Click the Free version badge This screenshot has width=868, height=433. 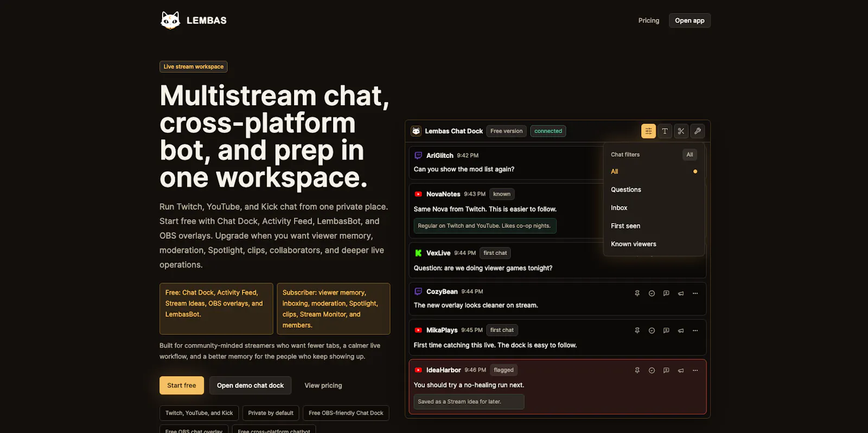point(507,131)
